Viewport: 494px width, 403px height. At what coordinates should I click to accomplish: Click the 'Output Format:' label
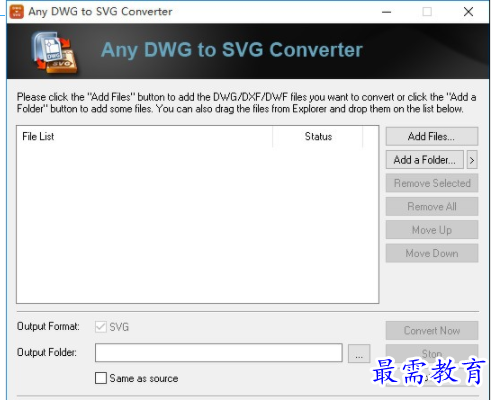click(x=48, y=326)
